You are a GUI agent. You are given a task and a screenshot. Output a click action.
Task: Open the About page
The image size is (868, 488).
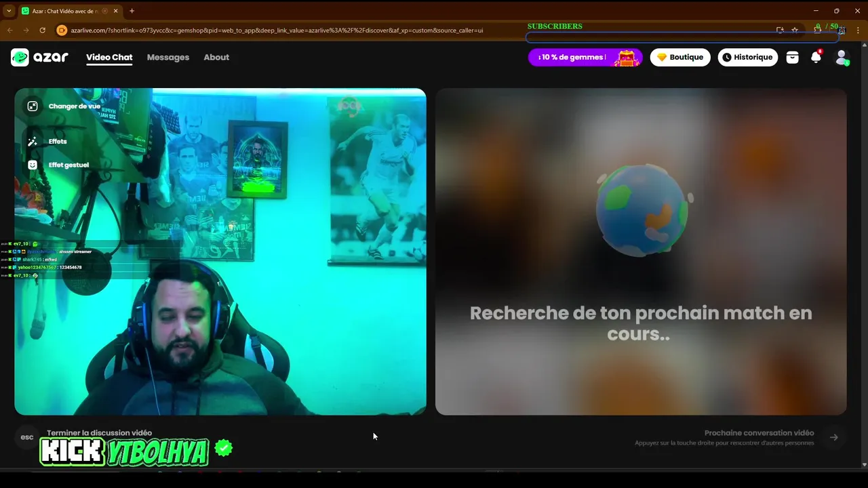[216, 57]
